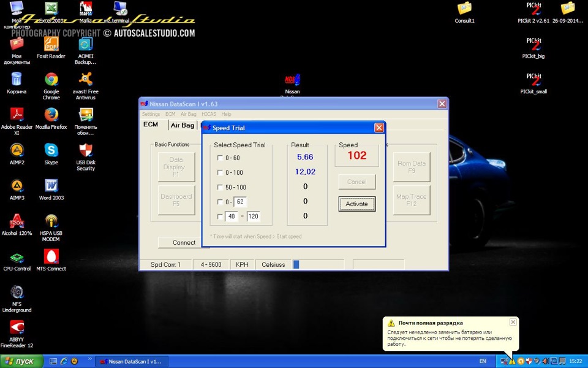
Task: Click Data Display F1 button
Action: click(x=176, y=167)
